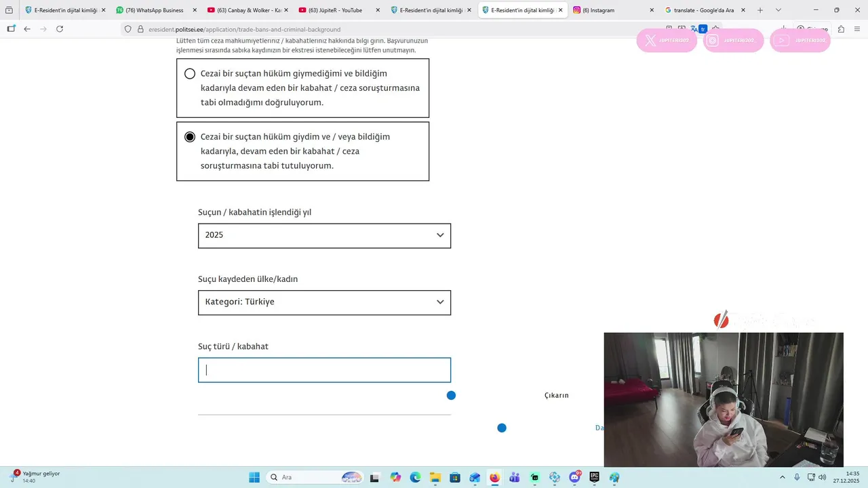868x488 pixels.
Task: Show site security info padlock
Action: 140,29
